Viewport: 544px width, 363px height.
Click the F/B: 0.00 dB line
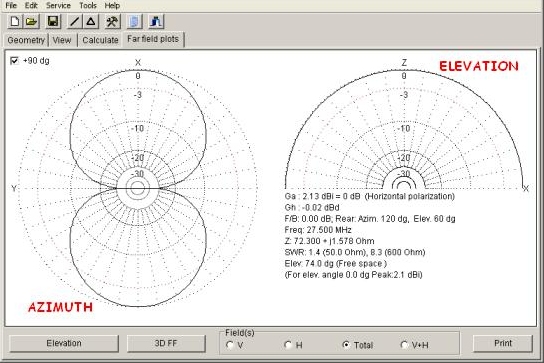click(x=370, y=219)
